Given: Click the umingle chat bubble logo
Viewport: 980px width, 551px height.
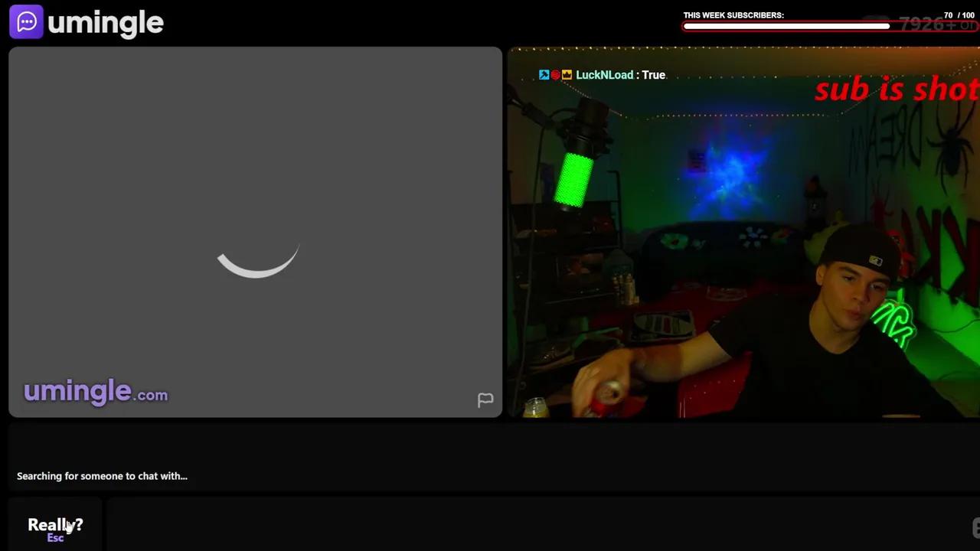Looking at the screenshot, I should [26, 21].
